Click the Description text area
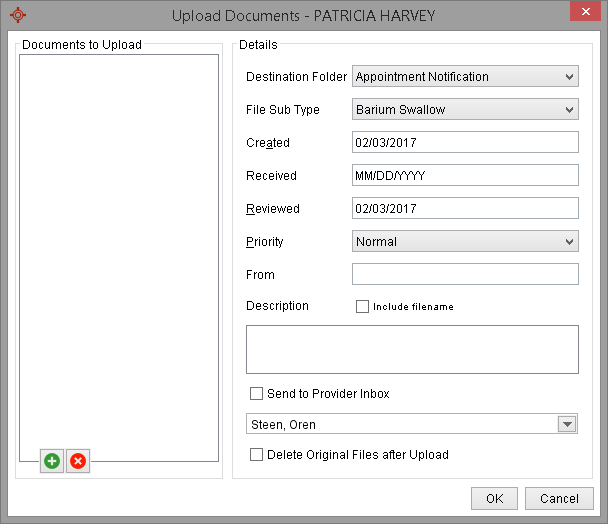Screen dimensions: 608x524 (412, 349)
